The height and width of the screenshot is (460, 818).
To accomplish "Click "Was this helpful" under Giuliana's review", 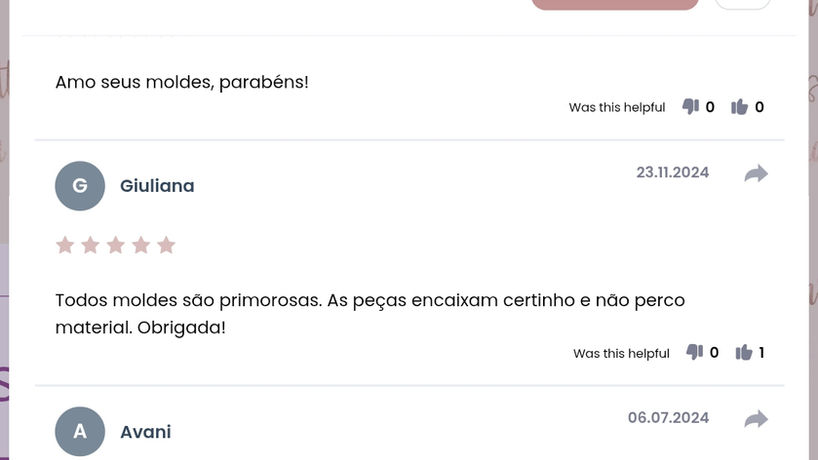I will pyautogui.click(x=621, y=353).
